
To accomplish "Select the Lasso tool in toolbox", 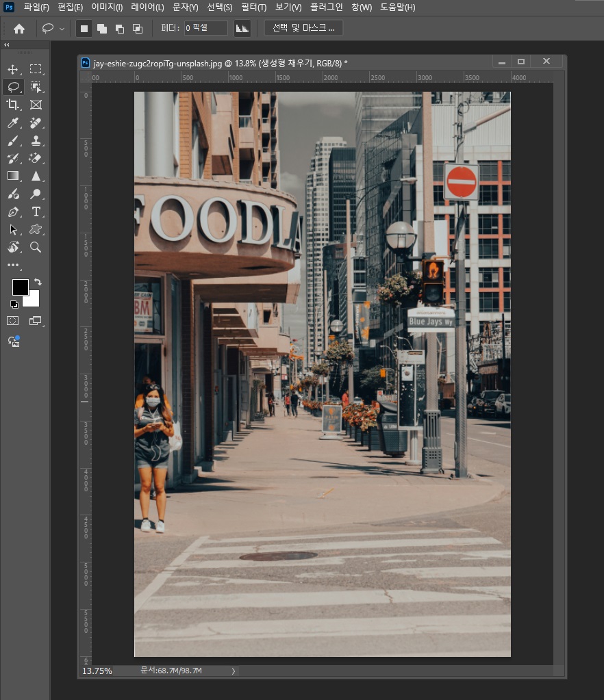I will point(14,87).
